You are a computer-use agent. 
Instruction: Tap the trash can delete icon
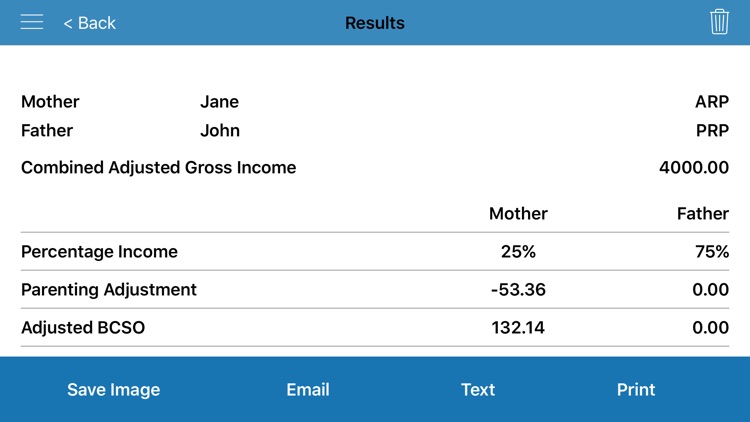click(x=719, y=22)
